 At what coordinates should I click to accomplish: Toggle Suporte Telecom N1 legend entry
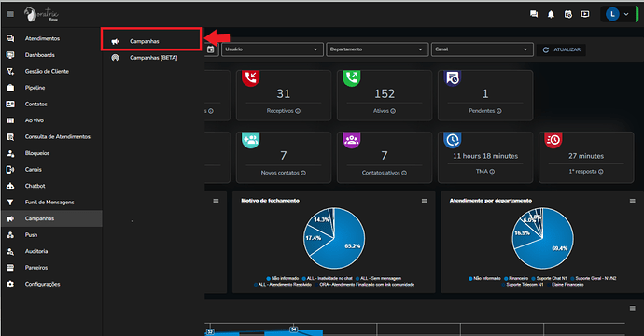pos(522,285)
